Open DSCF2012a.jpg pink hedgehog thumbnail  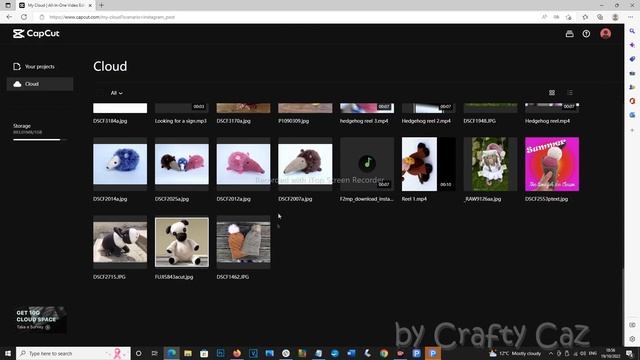click(243, 164)
